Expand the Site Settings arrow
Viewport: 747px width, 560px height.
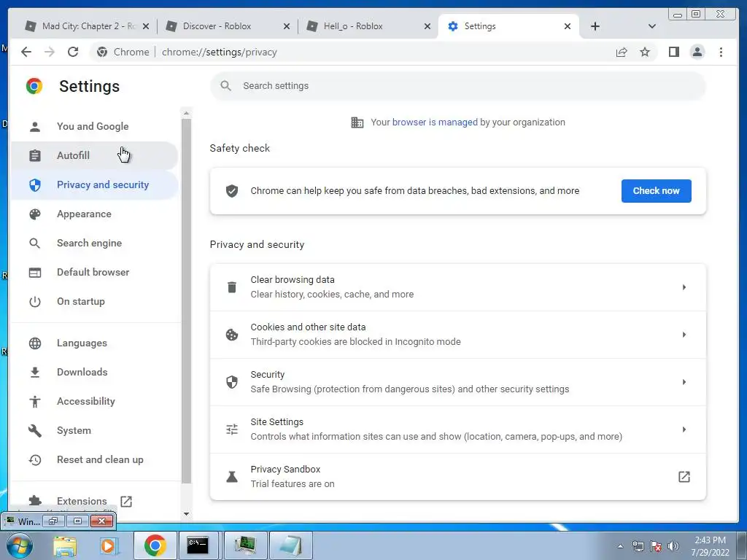[x=684, y=429]
